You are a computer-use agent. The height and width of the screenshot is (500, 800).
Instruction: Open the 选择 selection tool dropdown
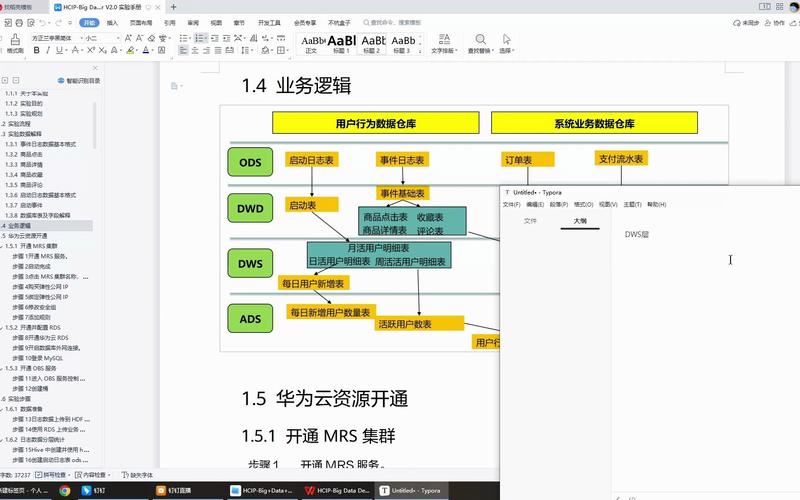click(x=506, y=44)
